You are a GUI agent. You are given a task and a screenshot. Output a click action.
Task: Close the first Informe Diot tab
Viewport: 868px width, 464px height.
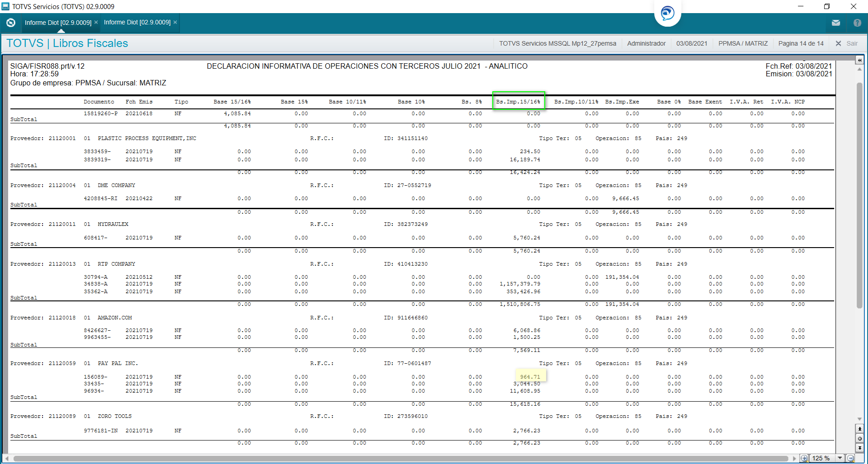[x=96, y=22]
